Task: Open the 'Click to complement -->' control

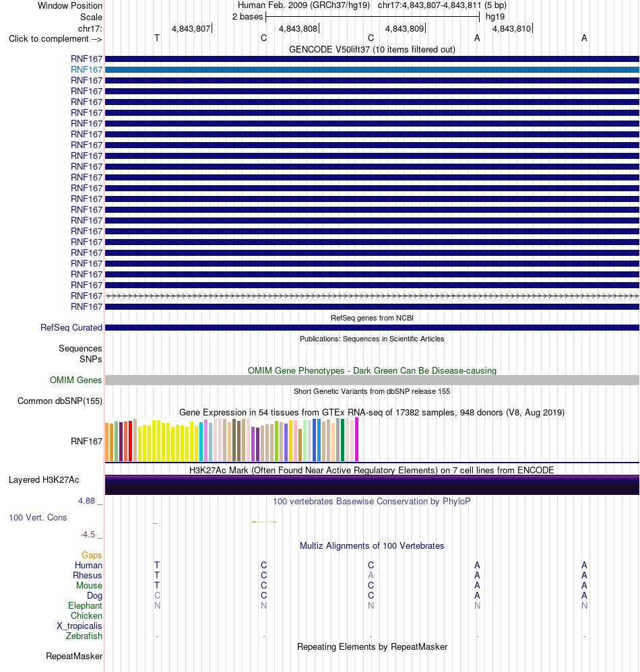Action: 55,38
